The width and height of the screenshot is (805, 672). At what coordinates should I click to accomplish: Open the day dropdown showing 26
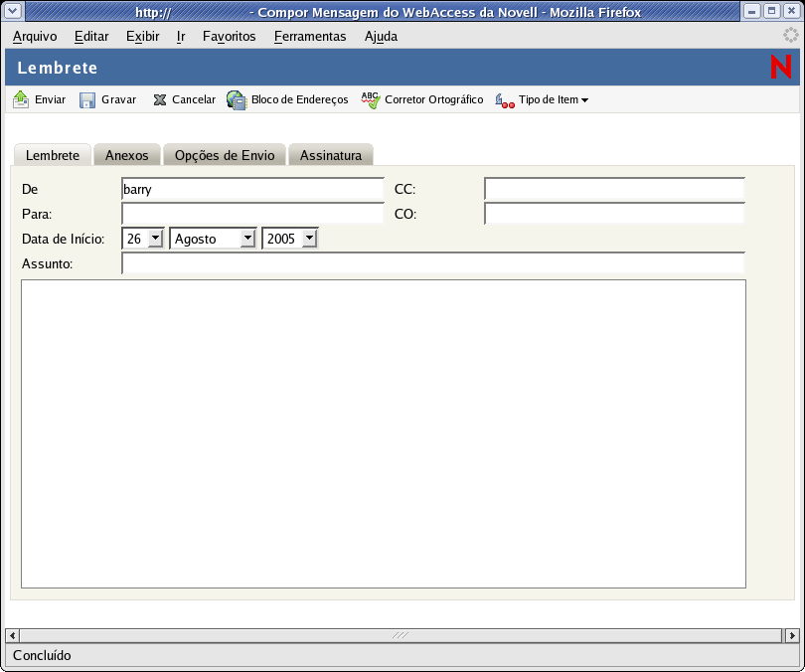(143, 239)
